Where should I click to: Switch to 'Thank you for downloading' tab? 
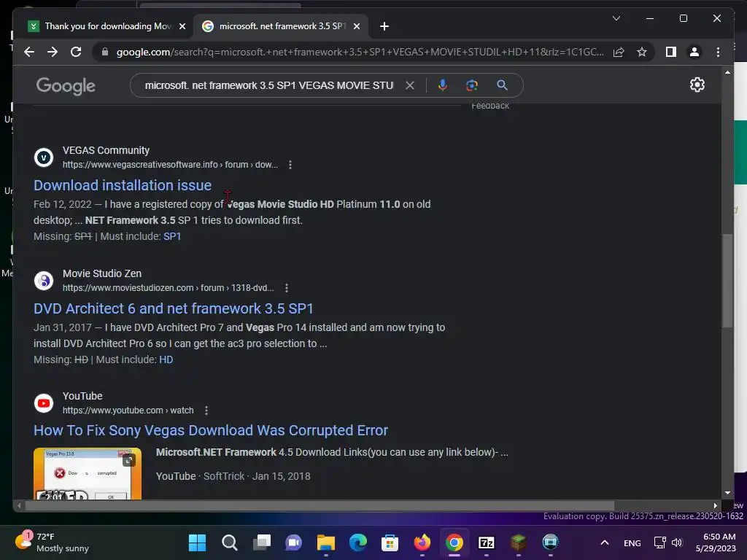pos(107,26)
